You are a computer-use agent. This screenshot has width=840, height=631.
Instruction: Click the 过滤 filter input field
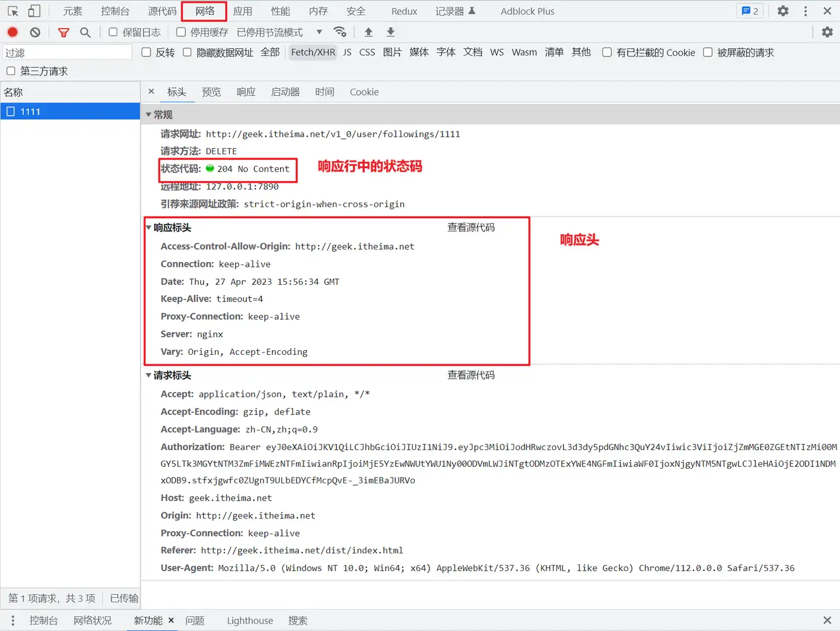click(x=68, y=53)
